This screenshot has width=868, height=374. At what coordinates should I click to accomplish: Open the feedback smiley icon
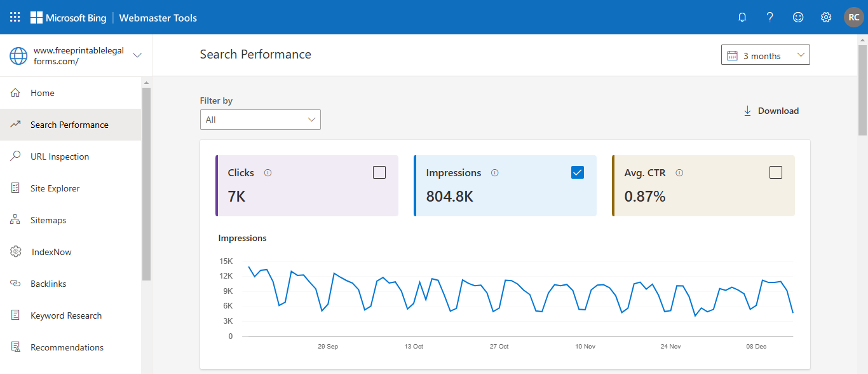[x=798, y=17]
